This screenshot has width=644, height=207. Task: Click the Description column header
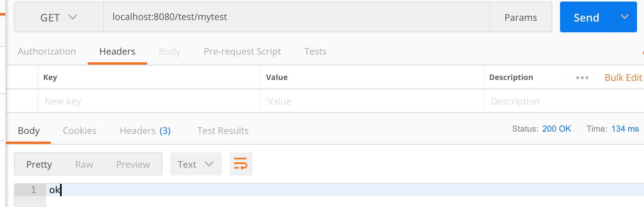511,77
